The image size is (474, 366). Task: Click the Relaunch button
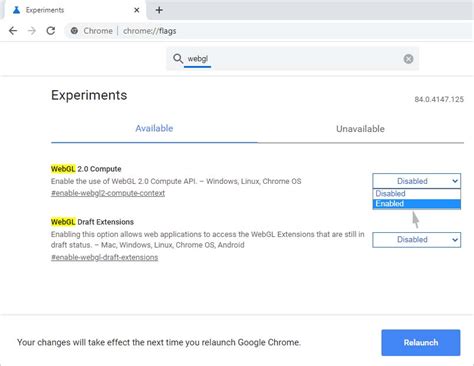(x=421, y=343)
